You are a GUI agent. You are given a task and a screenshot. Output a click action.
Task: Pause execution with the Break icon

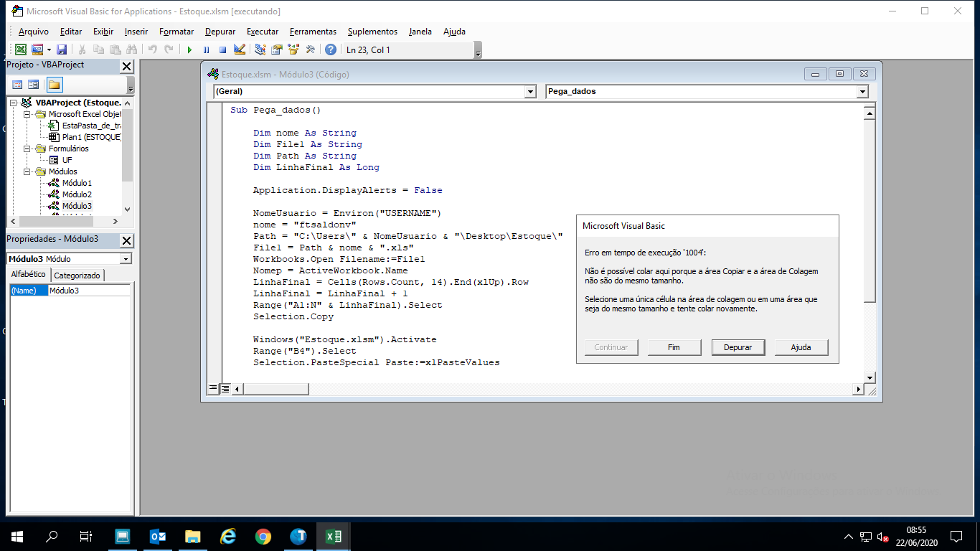[206, 50]
